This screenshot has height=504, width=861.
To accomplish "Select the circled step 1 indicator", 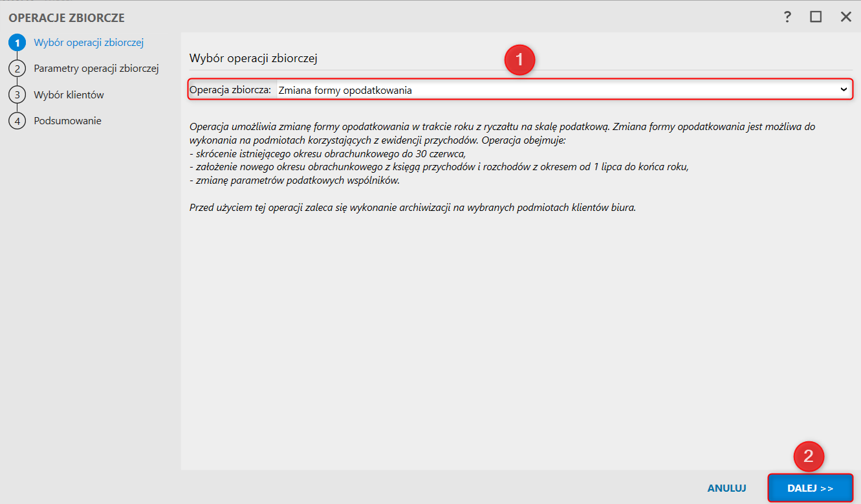I will tap(17, 43).
